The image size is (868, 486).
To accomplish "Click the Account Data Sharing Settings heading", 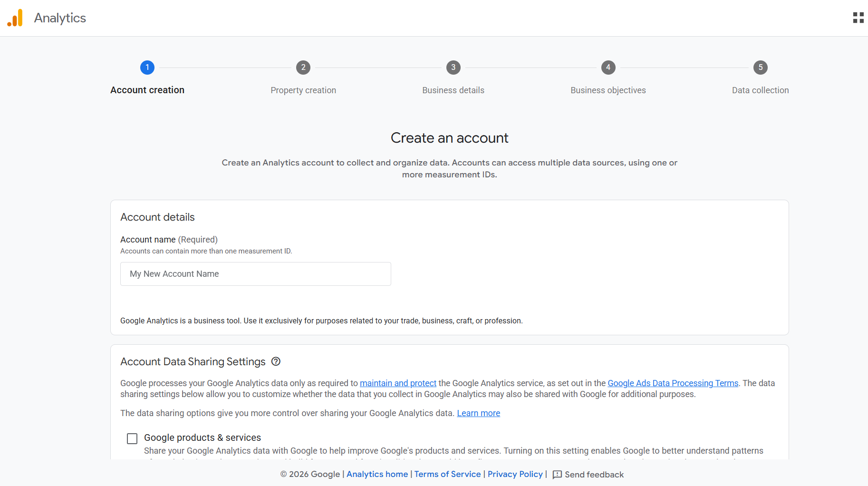I will pos(193,362).
